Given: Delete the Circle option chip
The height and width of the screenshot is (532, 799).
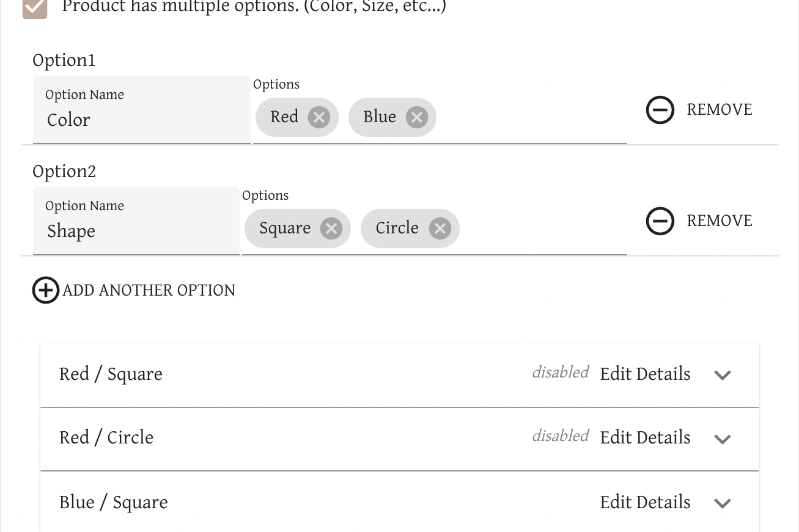Looking at the screenshot, I should 440,228.
